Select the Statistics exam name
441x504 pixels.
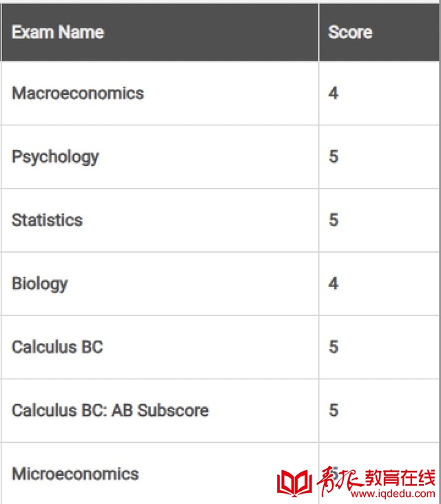48,220
